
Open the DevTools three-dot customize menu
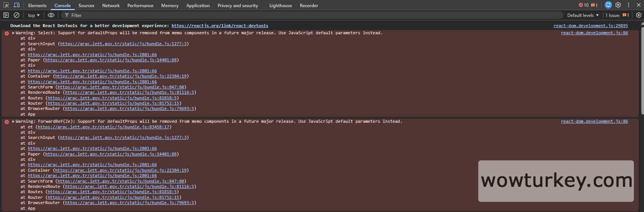(629, 5)
